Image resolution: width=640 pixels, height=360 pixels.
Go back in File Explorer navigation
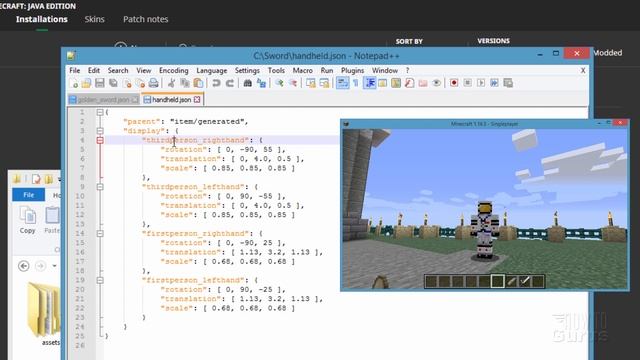click(24, 266)
